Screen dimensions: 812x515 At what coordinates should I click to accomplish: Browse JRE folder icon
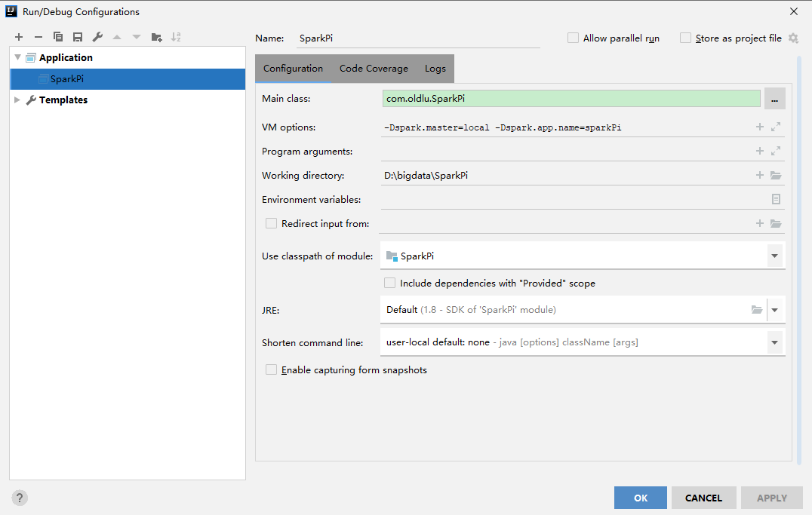coord(757,309)
